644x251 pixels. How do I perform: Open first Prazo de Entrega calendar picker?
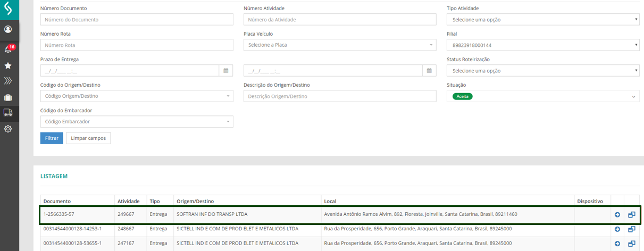225,71
